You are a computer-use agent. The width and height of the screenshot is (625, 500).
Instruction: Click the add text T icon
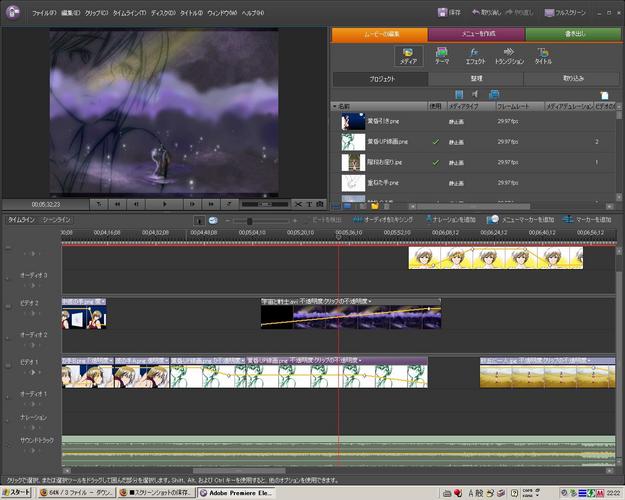pos(309,204)
